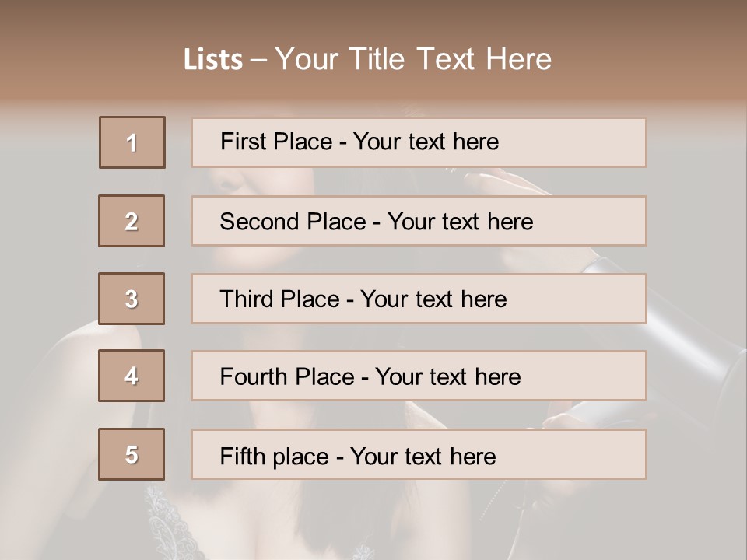Click 'Your text here' in the Fifth bar
Image resolution: width=747 pixels, height=560 pixels.
423,456
